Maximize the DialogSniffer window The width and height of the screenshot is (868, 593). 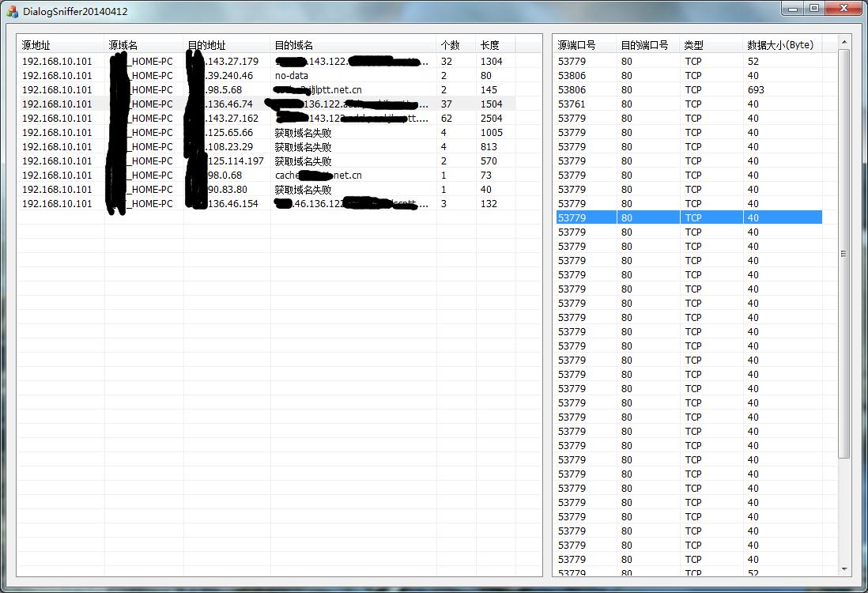tap(814, 9)
